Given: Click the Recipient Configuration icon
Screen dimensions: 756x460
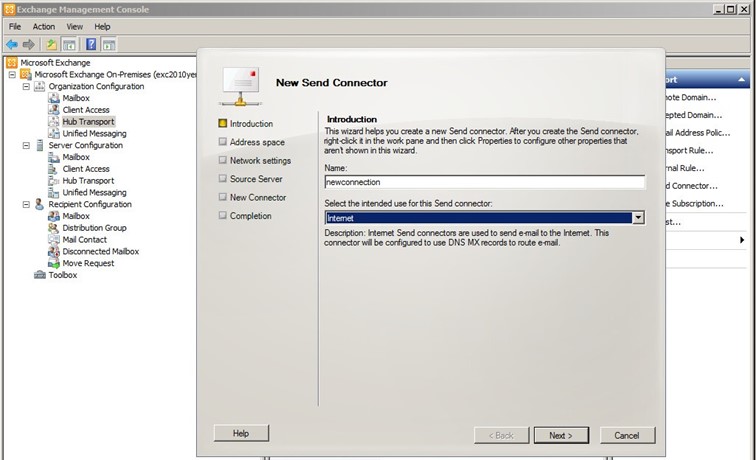Looking at the screenshot, I should point(40,204).
